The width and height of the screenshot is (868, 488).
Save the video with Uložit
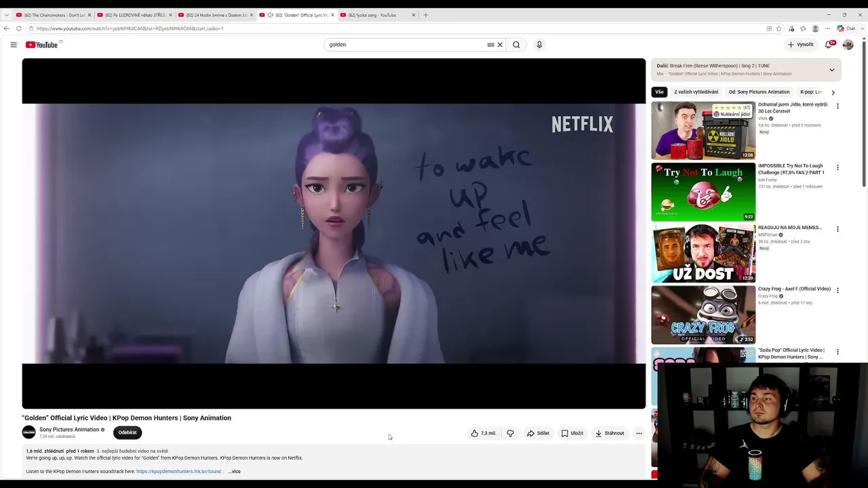coord(572,433)
